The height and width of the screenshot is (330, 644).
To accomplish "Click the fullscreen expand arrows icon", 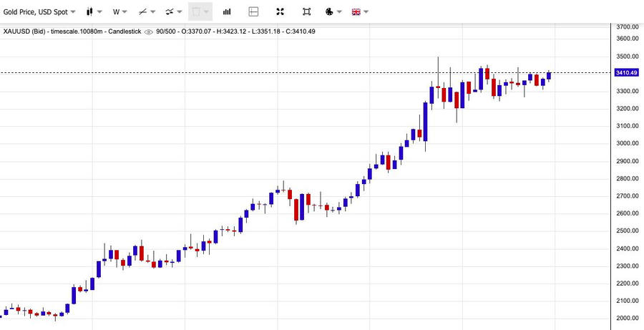I will (280, 12).
